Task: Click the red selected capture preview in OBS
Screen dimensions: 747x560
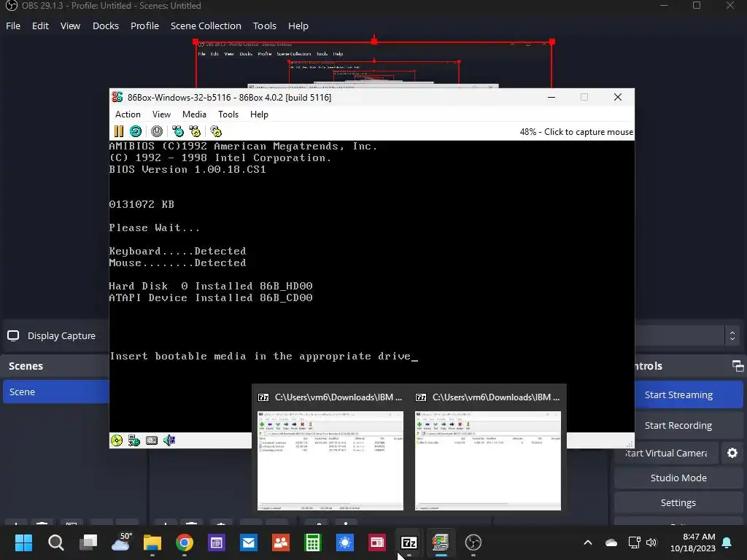Action: click(x=374, y=64)
